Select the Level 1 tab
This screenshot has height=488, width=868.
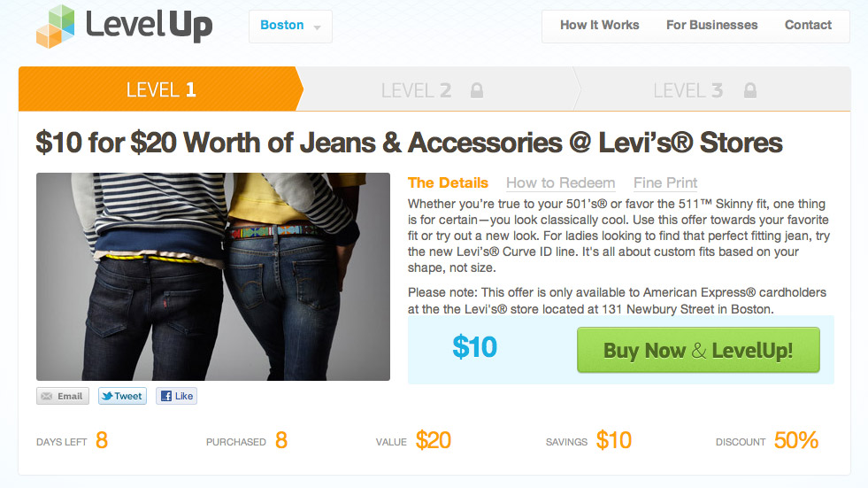160,89
